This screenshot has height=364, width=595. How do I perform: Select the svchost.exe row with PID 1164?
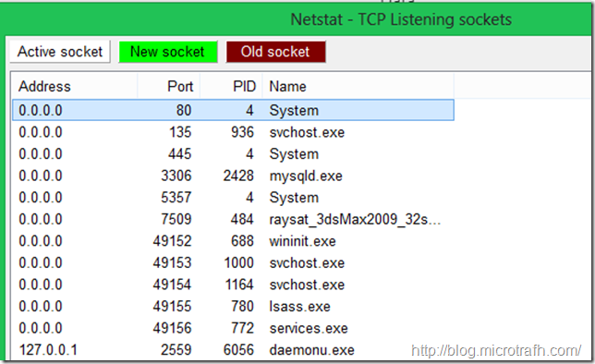233,285
